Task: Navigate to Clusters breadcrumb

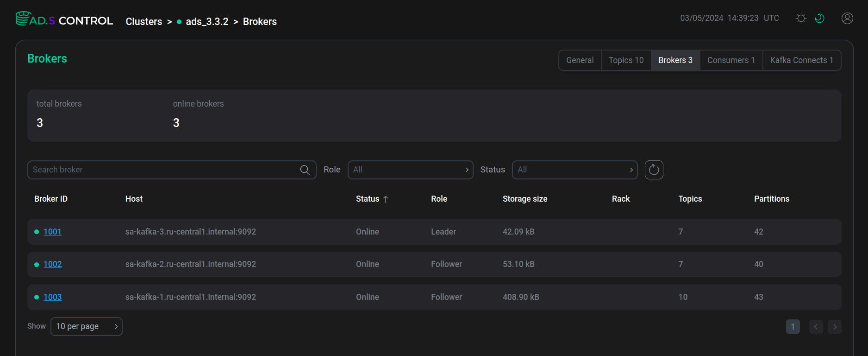Action: coord(144,22)
